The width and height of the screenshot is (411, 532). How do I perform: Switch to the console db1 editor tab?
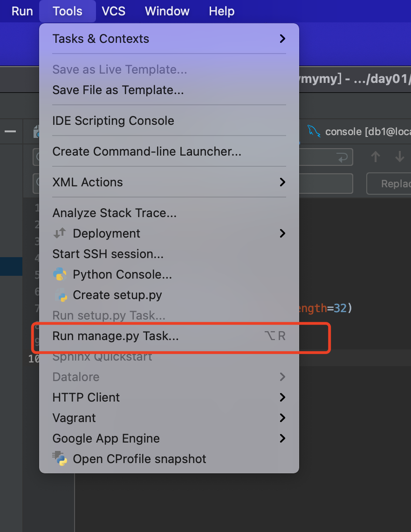tap(363, 132)
